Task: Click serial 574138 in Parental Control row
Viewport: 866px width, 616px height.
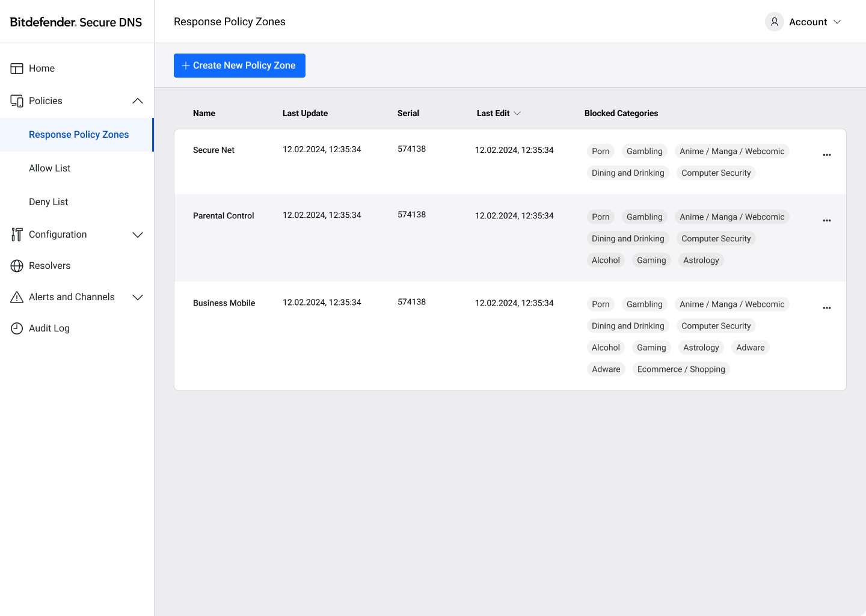Action: [x=412, y=215]
